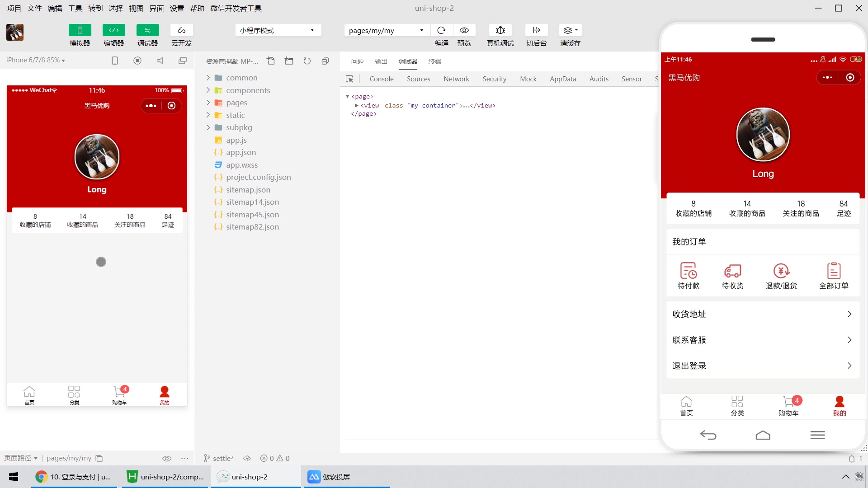The height and width of the screenshot is (488, 868).
Task: Click the 分类 tab in simulator tabbar
Action: click(x=74, y=395)
